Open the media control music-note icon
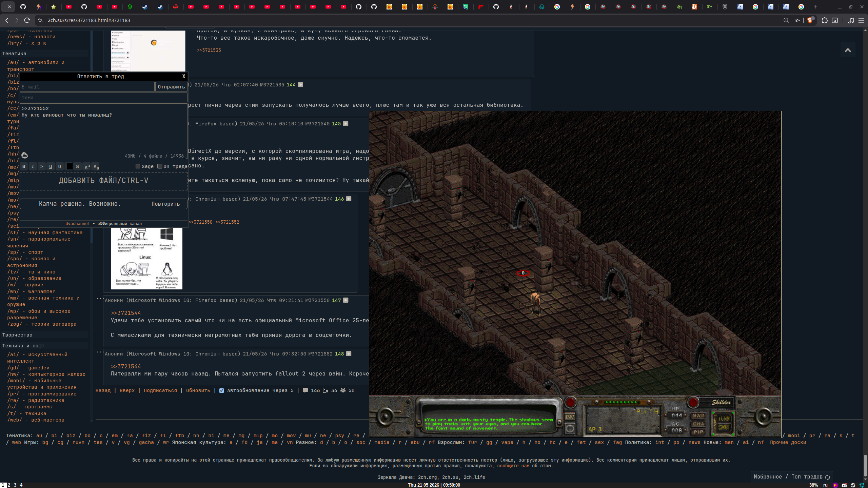Image resolution: width=868 pixels, height=488 pixels. [851, 20]
